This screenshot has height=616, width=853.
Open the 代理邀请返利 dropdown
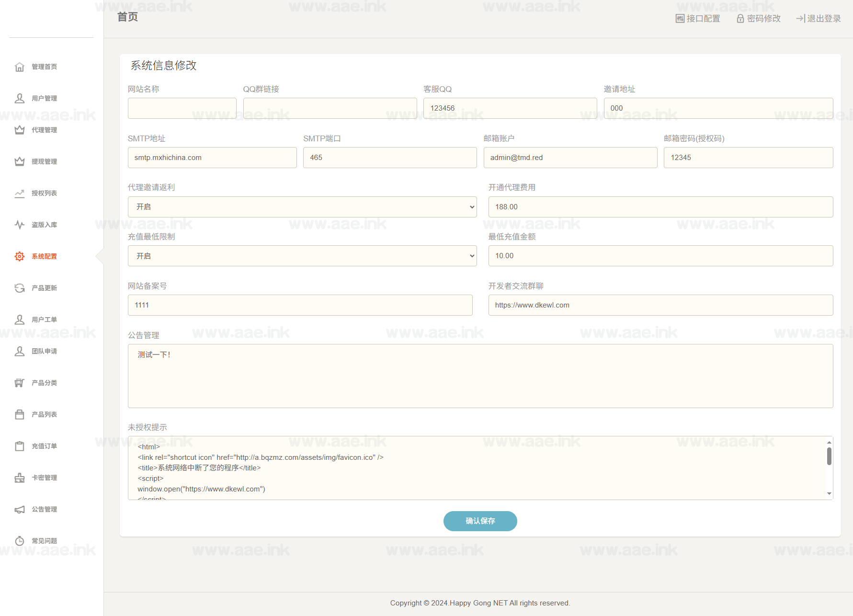tap(302, 207)
